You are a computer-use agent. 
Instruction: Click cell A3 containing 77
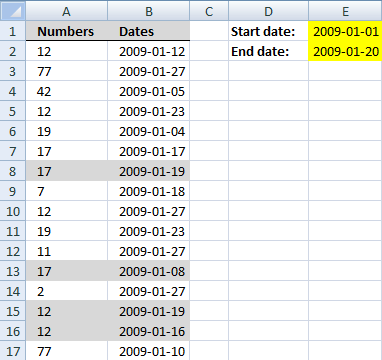tap(67, 71)
